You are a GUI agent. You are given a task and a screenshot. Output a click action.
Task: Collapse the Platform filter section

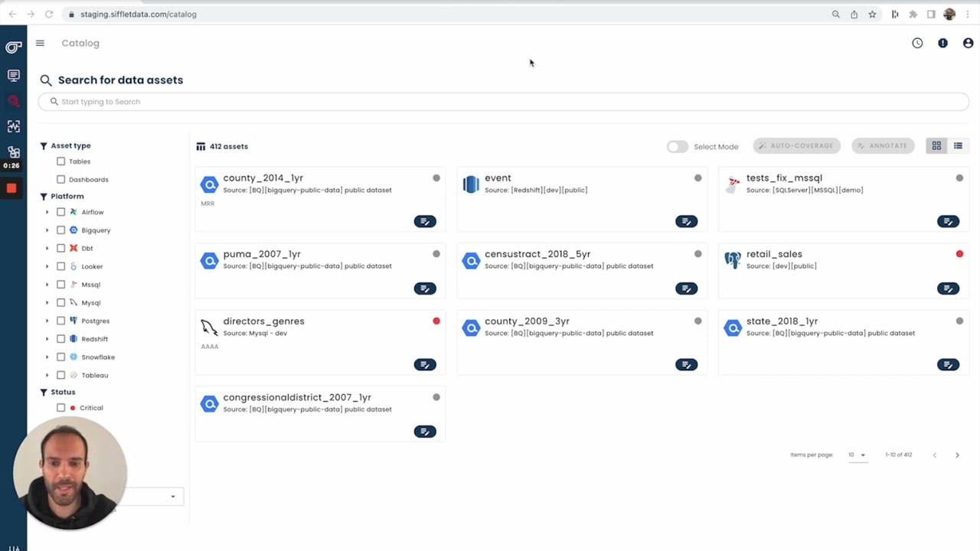44,197
